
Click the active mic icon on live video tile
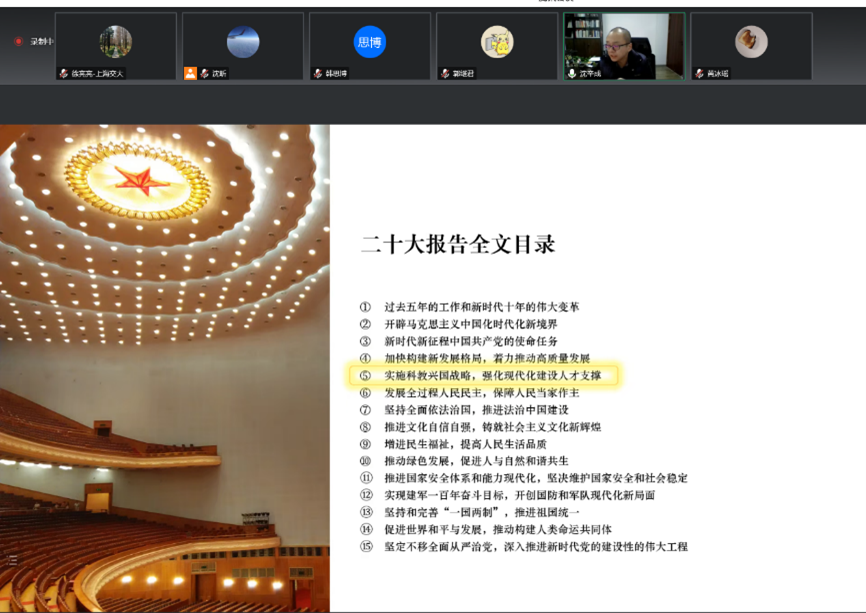pos(572,73)
